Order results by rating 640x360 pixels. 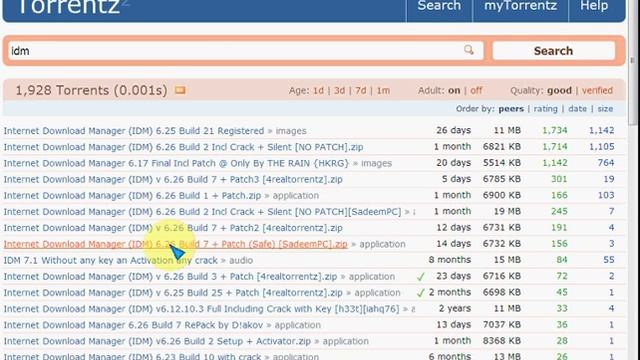(545, 109)
